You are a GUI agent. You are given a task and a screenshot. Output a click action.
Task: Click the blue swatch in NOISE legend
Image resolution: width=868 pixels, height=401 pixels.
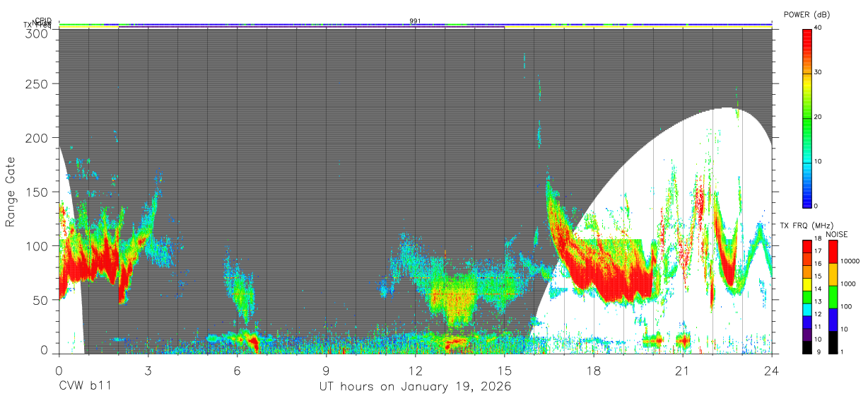[832, 320]
